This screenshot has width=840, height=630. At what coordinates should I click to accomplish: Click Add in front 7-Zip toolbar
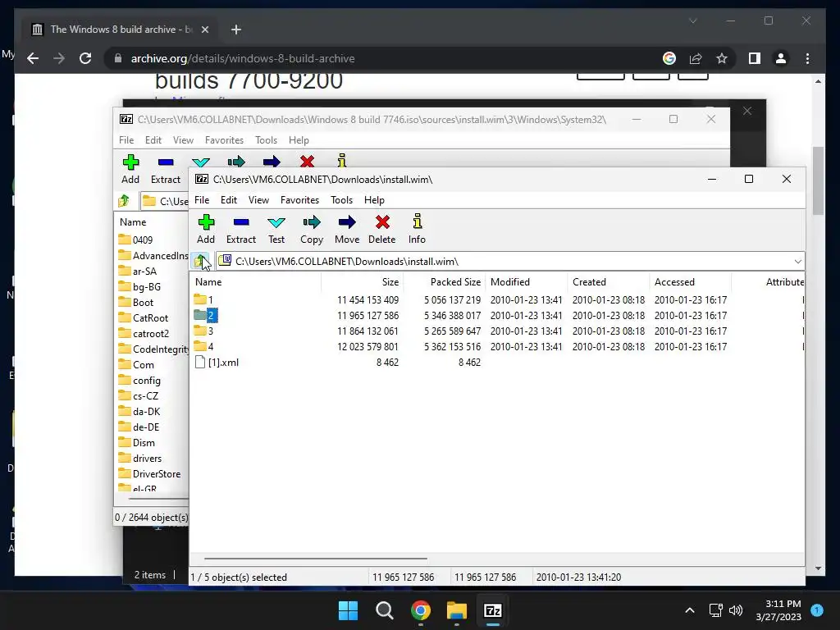[x=206, y=230]
